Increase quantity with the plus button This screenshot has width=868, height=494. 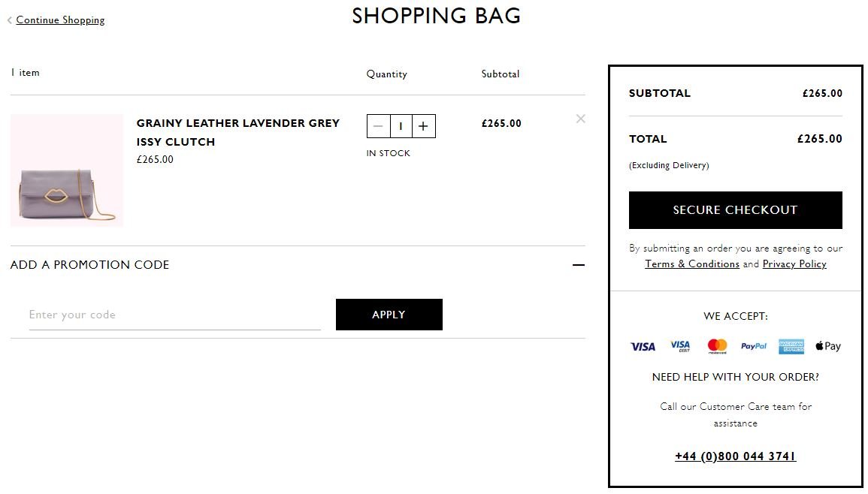click(424, 126)
